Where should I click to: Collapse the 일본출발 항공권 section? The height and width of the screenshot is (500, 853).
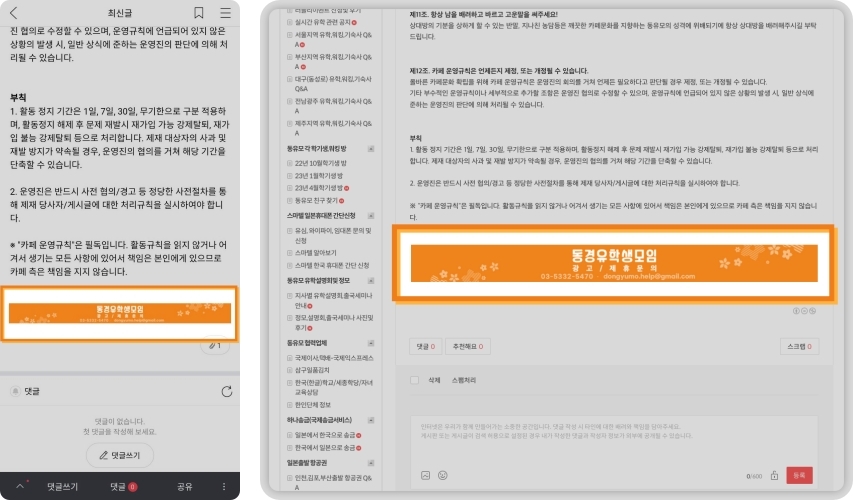[x=371, y=462]
